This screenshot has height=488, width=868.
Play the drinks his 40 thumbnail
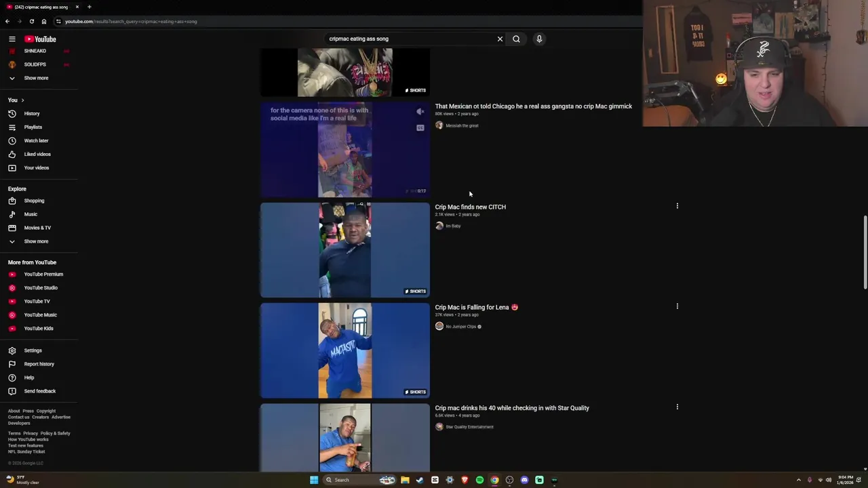344,437
